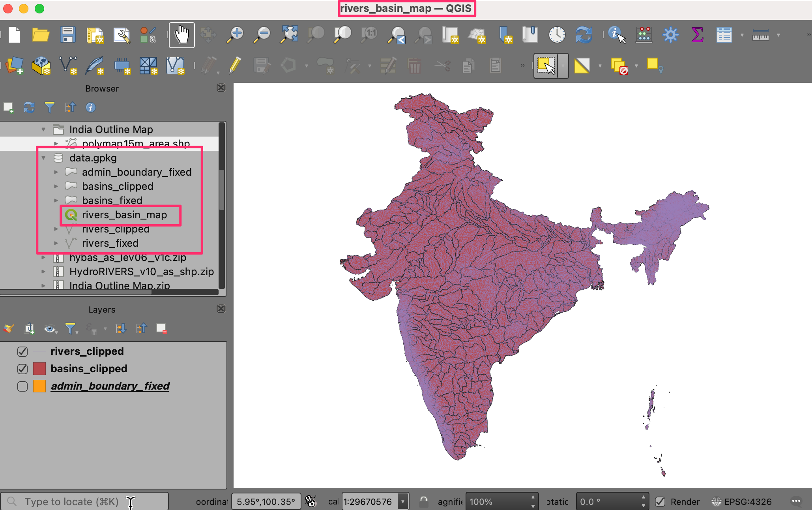Click the Save Project floppy icon
Viewport: 812px width, 510px height.
(67, 35)
